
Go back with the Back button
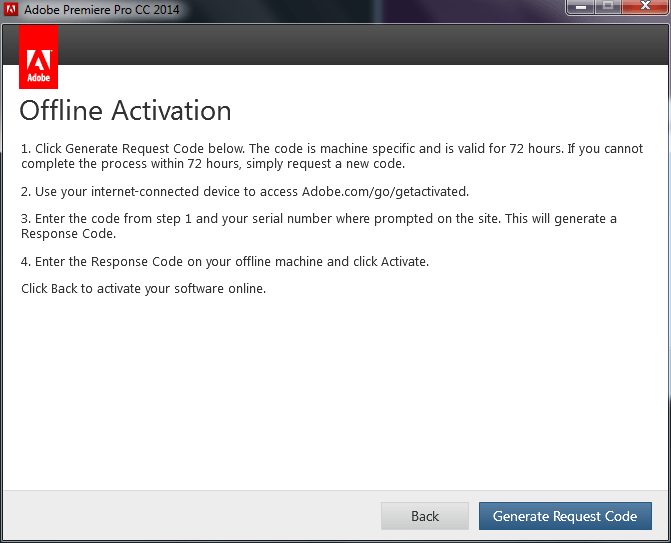[x=425, y=516]
